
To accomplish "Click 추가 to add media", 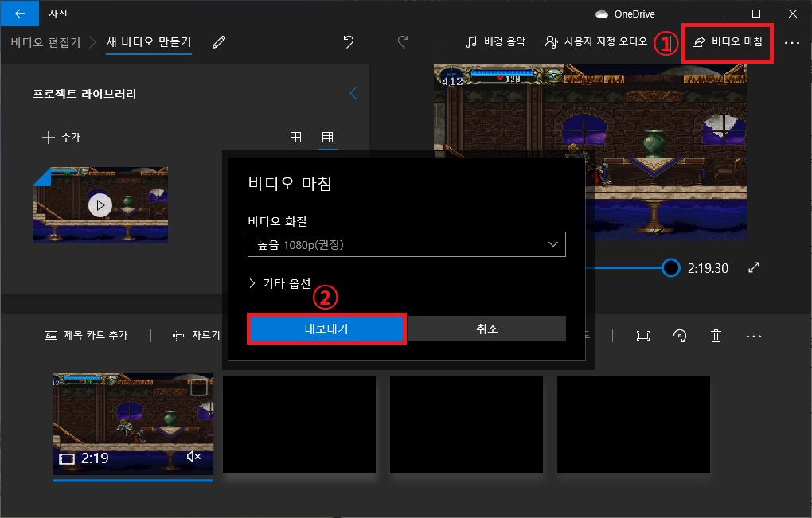I will [61, 137].
